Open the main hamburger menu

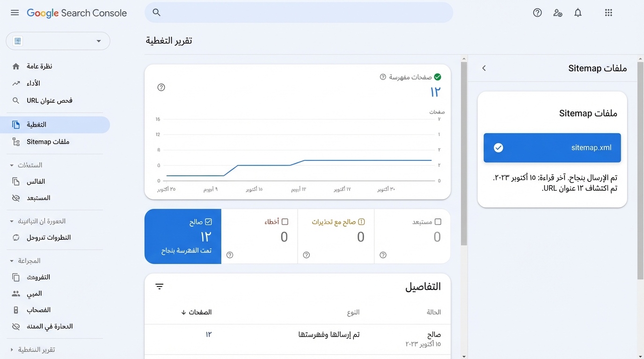pyautogui.click(x=15, y=13)
